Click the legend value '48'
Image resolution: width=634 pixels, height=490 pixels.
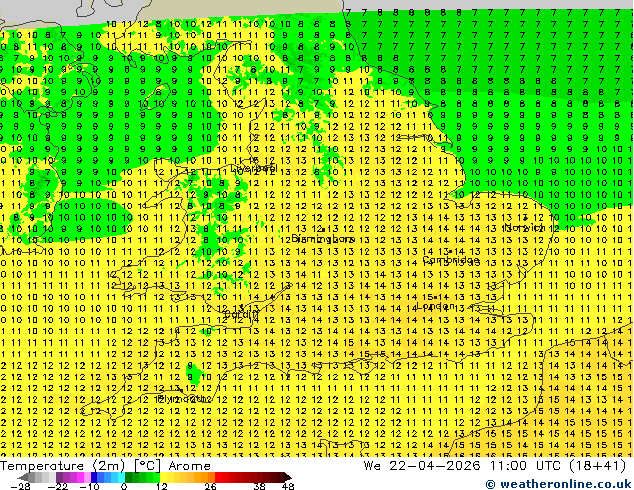coord(288,486)
